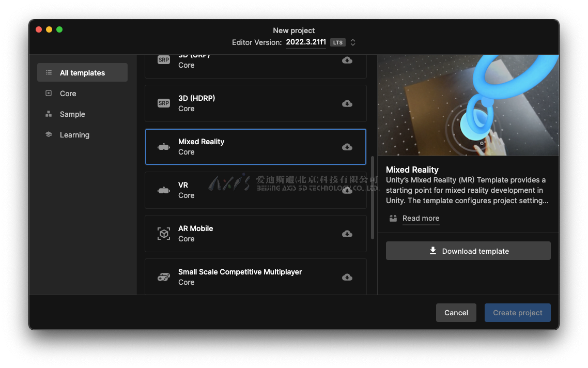
Task: Open the Sample templates category
Action: tap(72, 114)
